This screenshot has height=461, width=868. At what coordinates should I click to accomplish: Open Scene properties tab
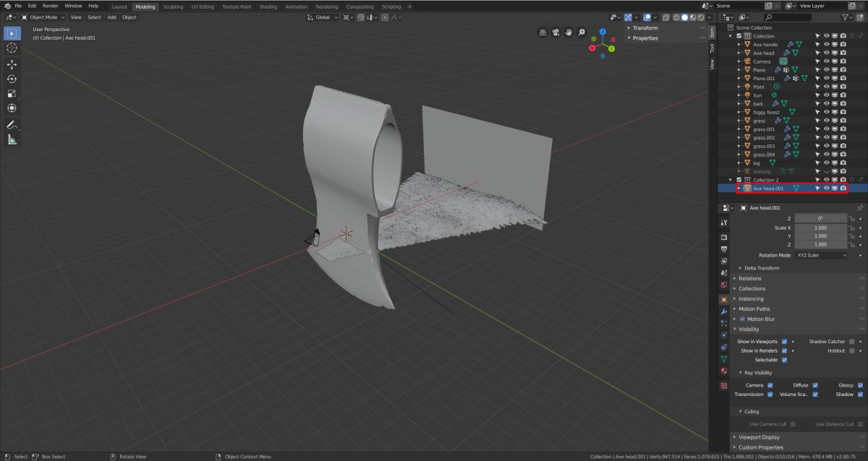coord(723,273)
